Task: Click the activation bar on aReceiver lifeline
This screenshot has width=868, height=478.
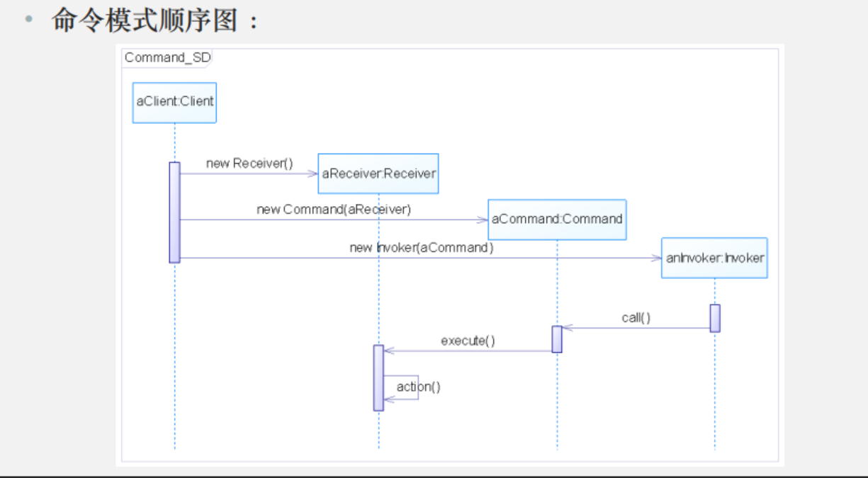Action: click(378, 377)
